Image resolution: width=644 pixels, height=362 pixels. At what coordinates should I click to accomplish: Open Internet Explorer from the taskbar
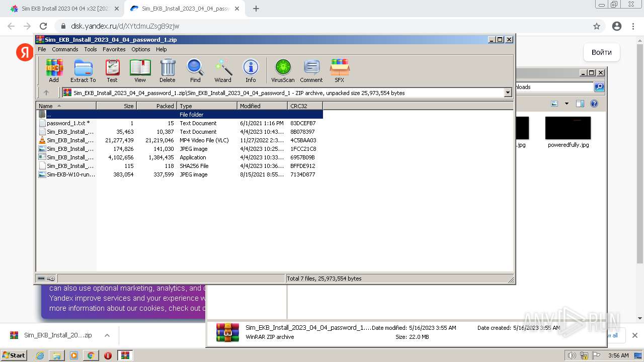click(40, 355)
